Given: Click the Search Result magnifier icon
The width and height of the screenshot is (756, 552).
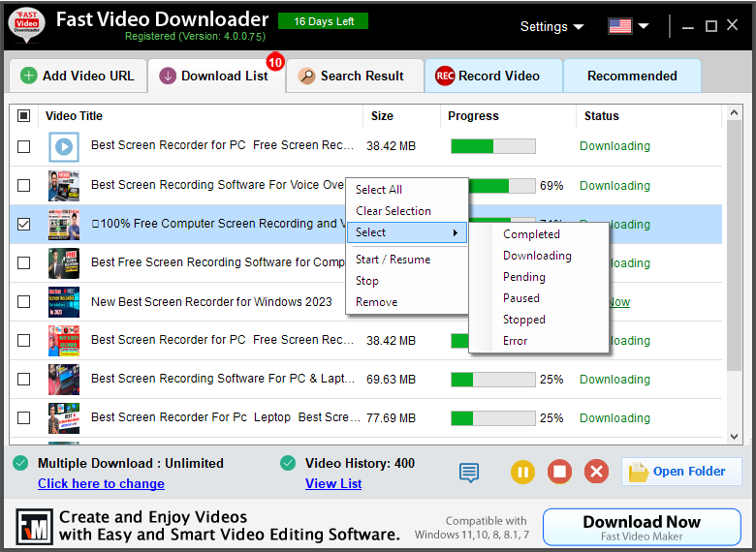Looking at the screenshot, I should point(306,76).
